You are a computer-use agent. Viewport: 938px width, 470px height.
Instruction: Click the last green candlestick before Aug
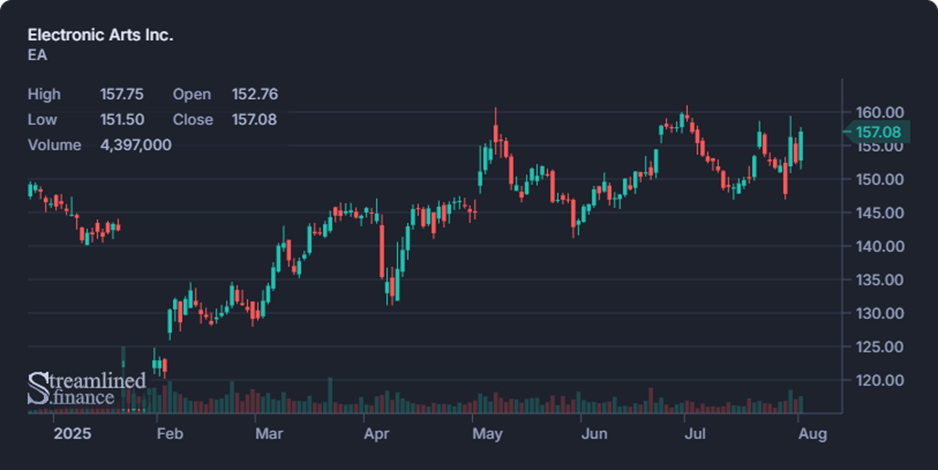[800, 147]
